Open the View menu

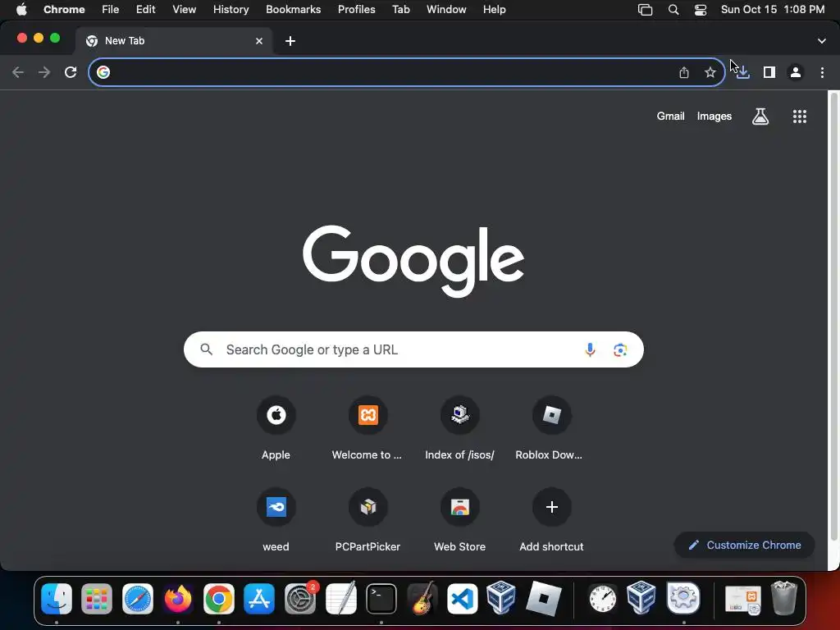click(185, 10)
